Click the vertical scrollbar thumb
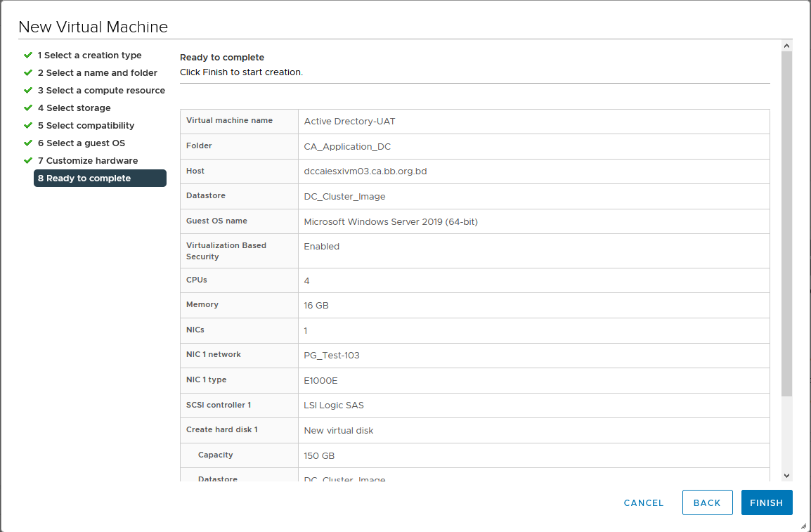This screenshot has width=811, height=532. (x=786, y=224)
